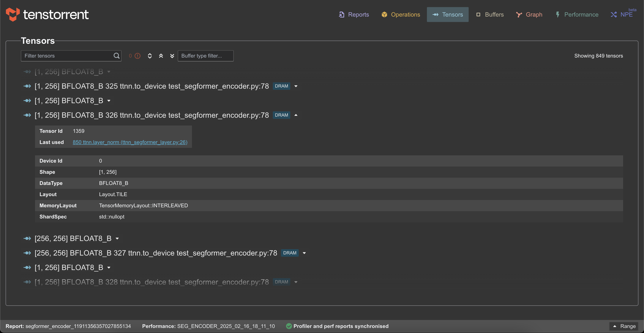Collapse tensor 326 details via its chevron
Viewport: 644px width, 333px height.
296,115
